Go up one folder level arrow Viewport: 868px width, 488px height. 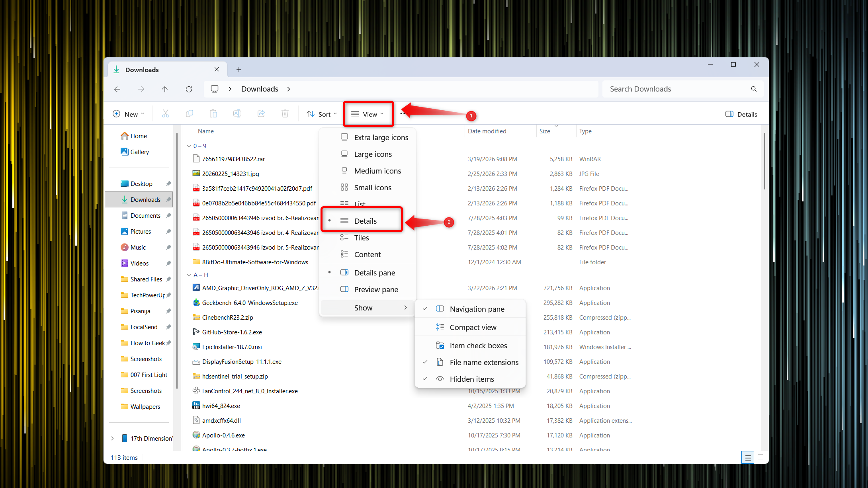(x=165, y=89)
